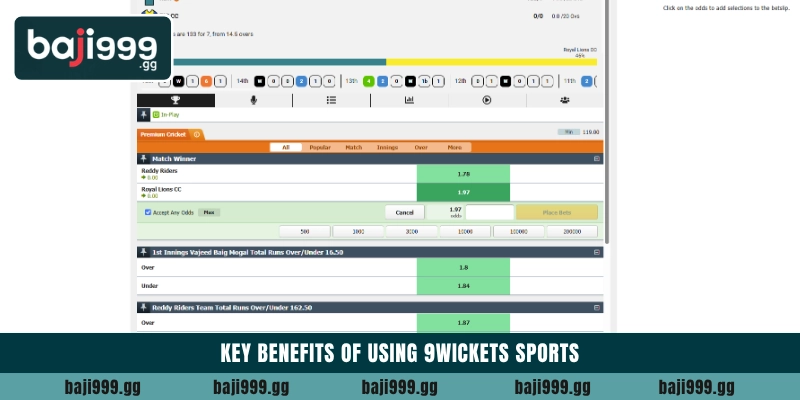
Task: Open the play video stream tab
Action: (x=487, y=100)
